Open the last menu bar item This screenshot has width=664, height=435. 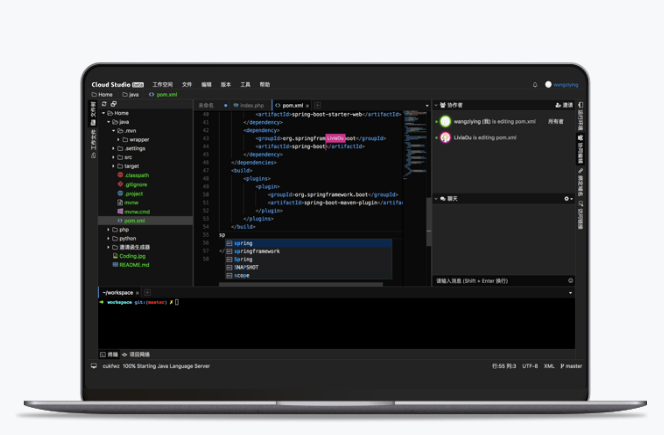tap(265, 85)
